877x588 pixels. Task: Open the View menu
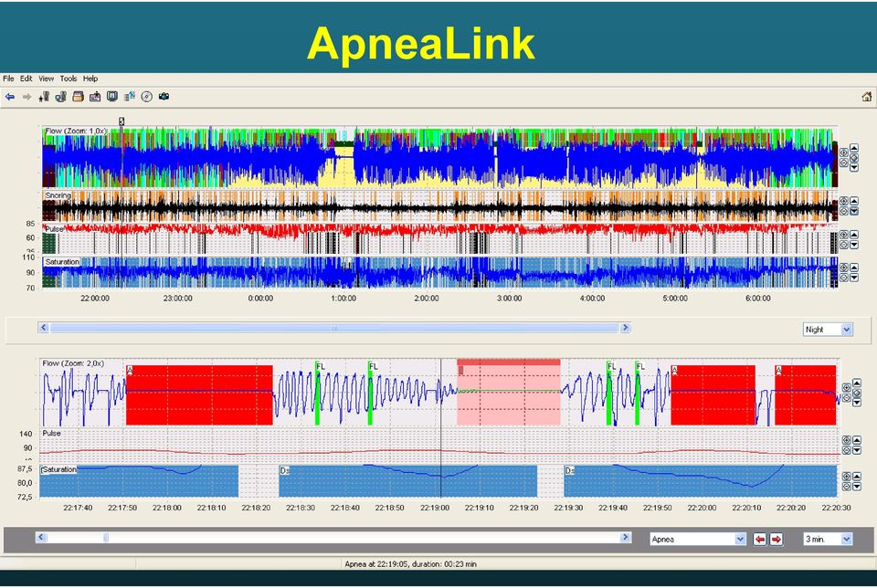(47, 79)
